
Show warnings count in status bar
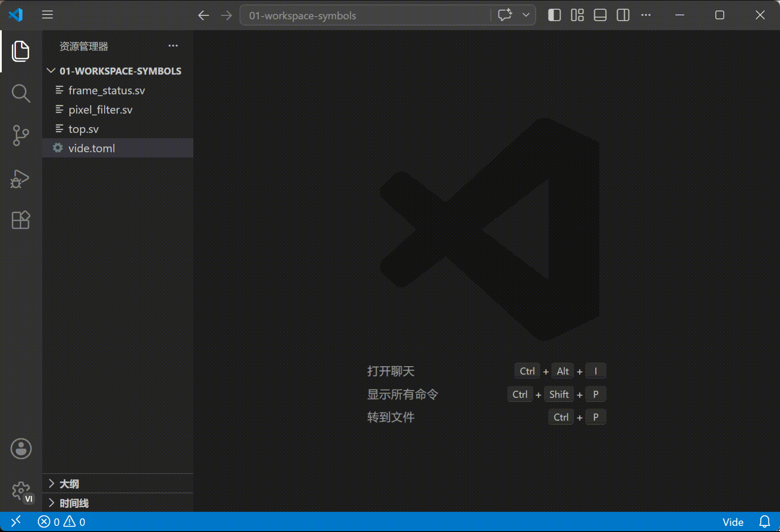point(74,522)
